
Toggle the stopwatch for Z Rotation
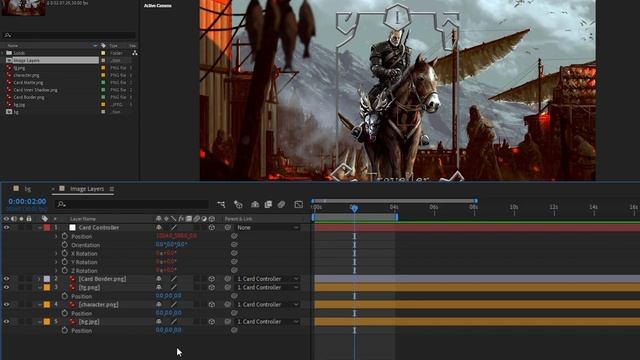64,271
